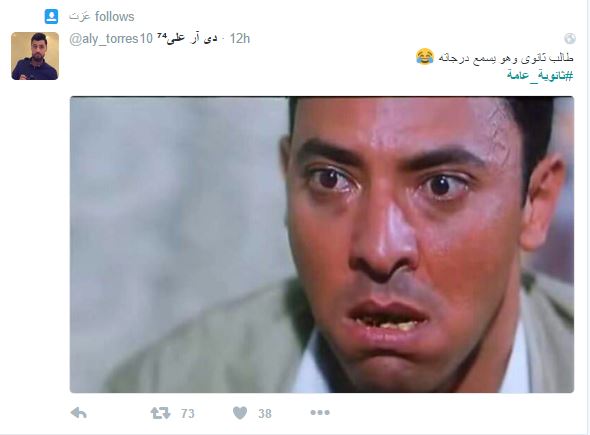Open the @aly_torres10 handle link

(x=111, y=39)
